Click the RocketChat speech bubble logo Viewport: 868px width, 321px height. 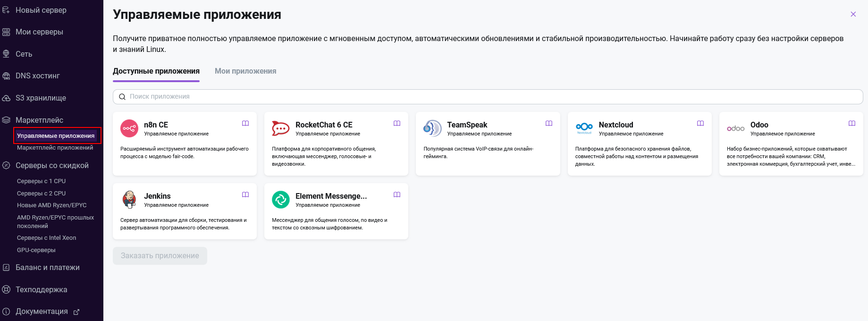point(281,128)
